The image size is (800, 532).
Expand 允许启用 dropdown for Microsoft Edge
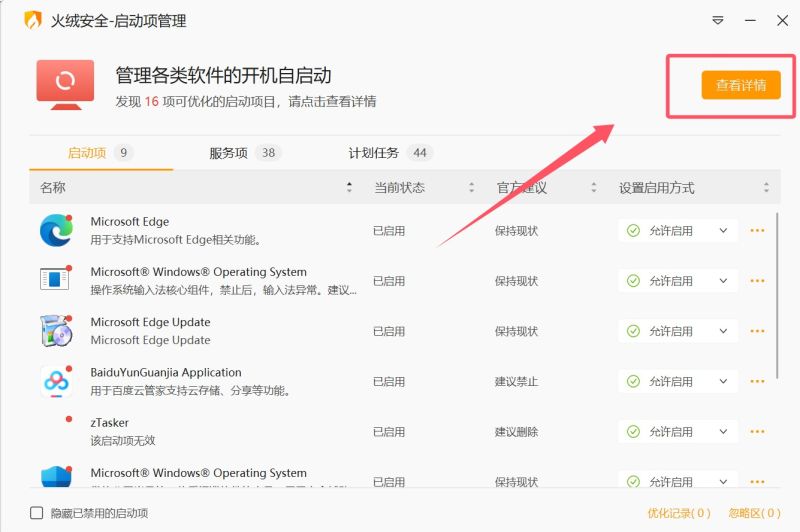point(678,231)
